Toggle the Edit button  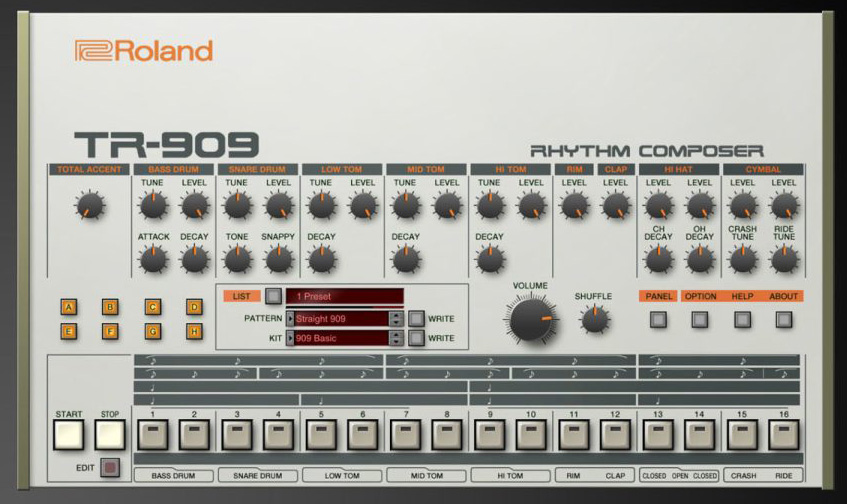[110, 467]
